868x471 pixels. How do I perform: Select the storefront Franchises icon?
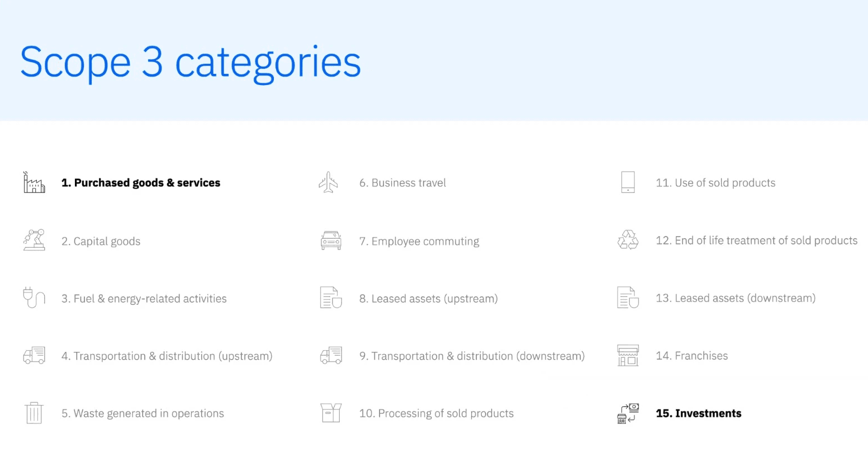tap(628, 355)
